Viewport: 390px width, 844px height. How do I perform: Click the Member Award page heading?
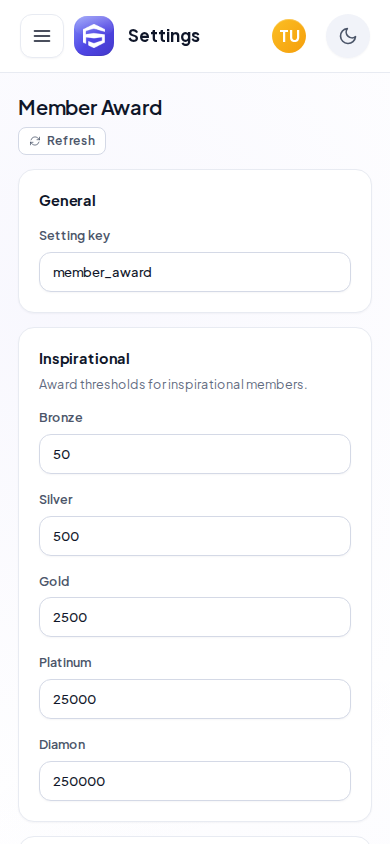click(90, 108)
